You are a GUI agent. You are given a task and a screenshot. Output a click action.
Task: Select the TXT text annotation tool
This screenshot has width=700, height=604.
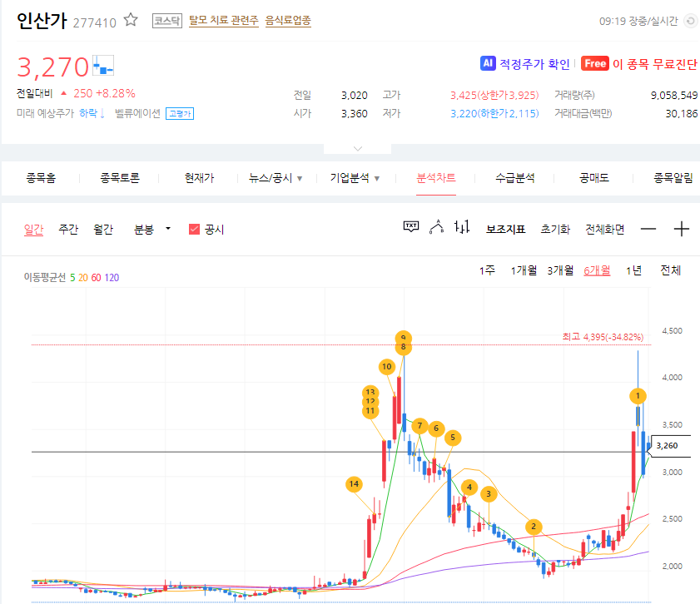tap(410, 227)
